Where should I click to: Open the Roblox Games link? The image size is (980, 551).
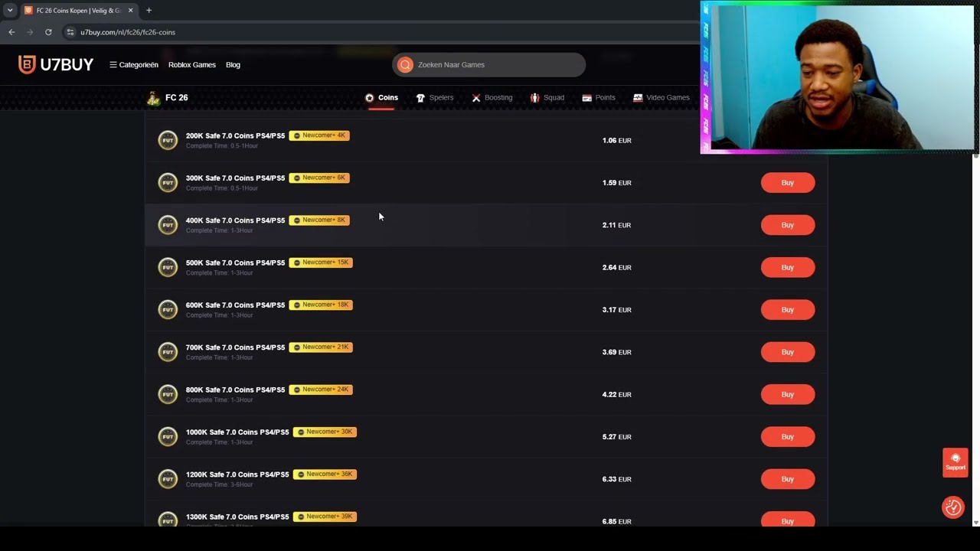[192, 65]
